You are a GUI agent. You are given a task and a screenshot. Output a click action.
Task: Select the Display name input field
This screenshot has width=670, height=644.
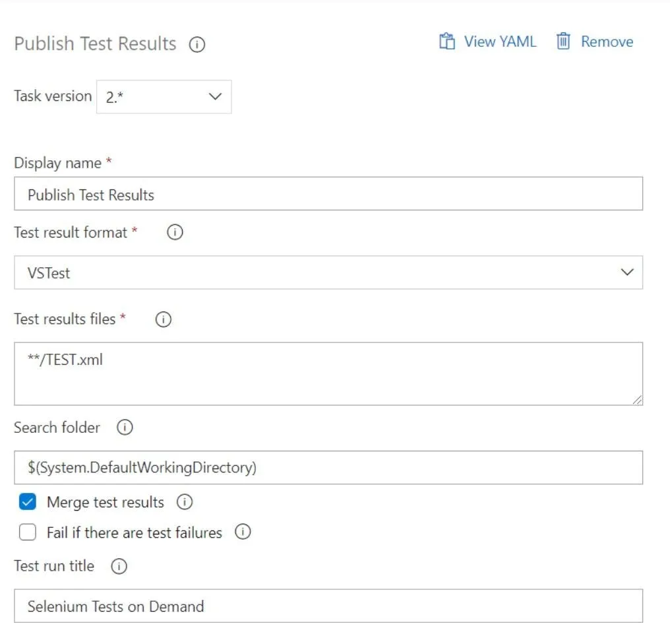click(328, 193)
